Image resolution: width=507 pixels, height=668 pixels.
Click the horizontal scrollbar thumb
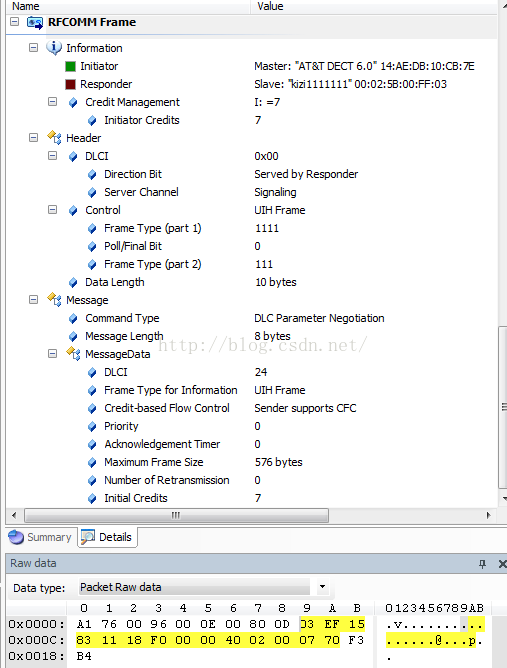point(176,515)
